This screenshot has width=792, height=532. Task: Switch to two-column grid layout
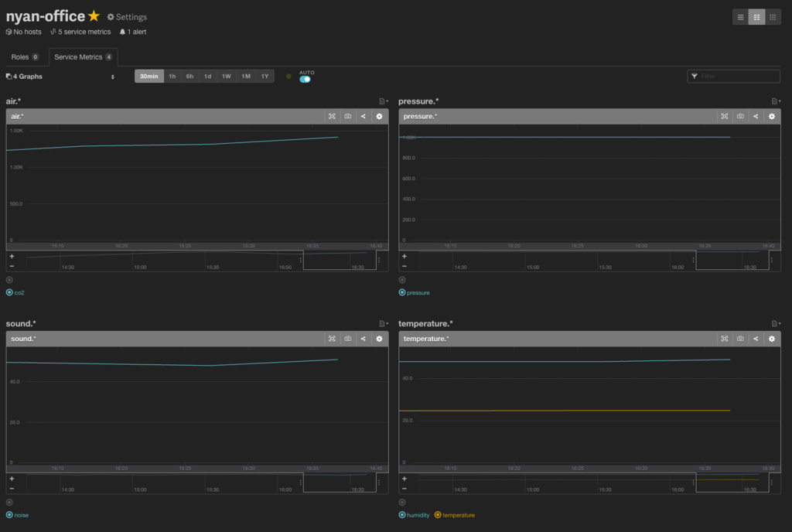pos(756,17)
